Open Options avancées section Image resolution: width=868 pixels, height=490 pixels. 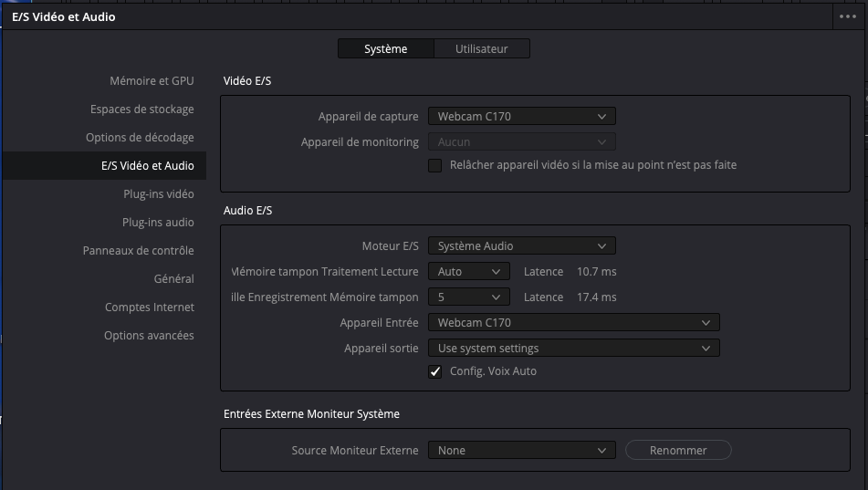(x=149, y=336)
